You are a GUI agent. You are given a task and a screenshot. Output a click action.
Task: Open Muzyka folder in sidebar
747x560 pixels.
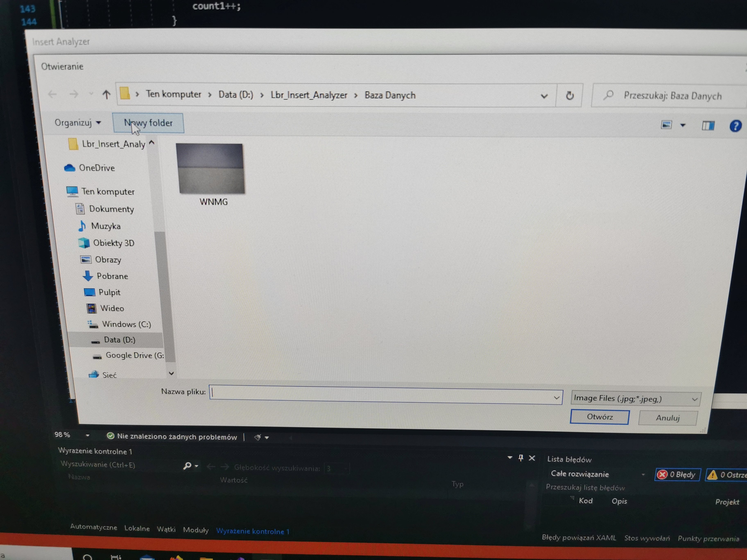(99, 226)
